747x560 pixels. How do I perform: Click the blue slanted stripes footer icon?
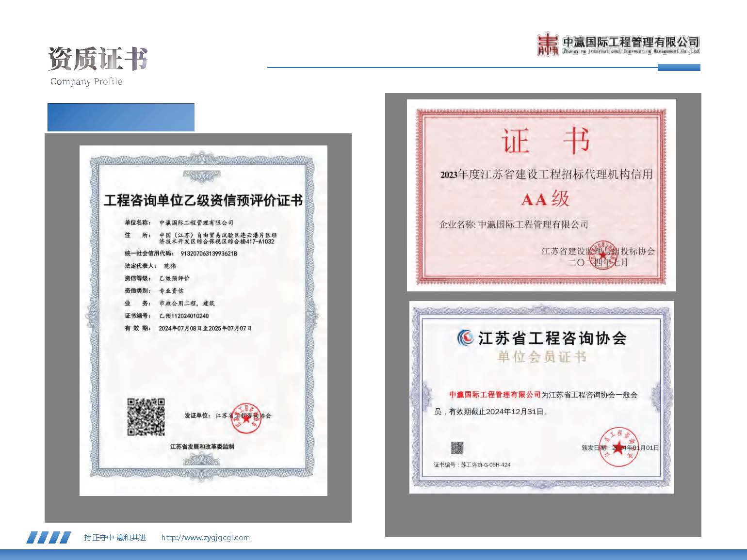(49, 537)
